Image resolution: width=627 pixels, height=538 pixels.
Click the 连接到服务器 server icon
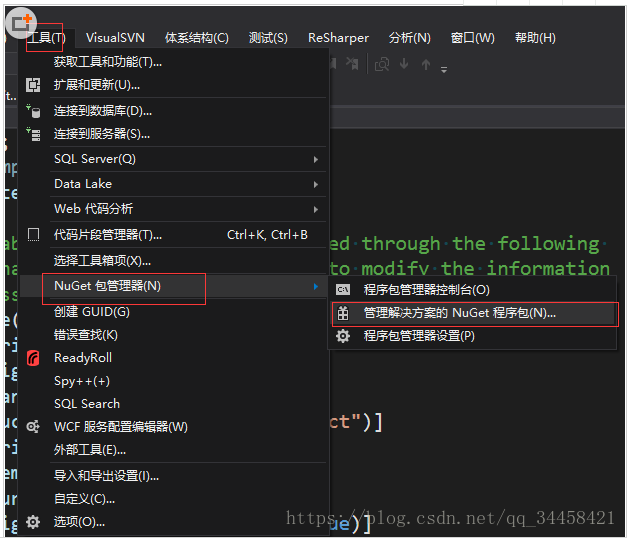point(33,134)
